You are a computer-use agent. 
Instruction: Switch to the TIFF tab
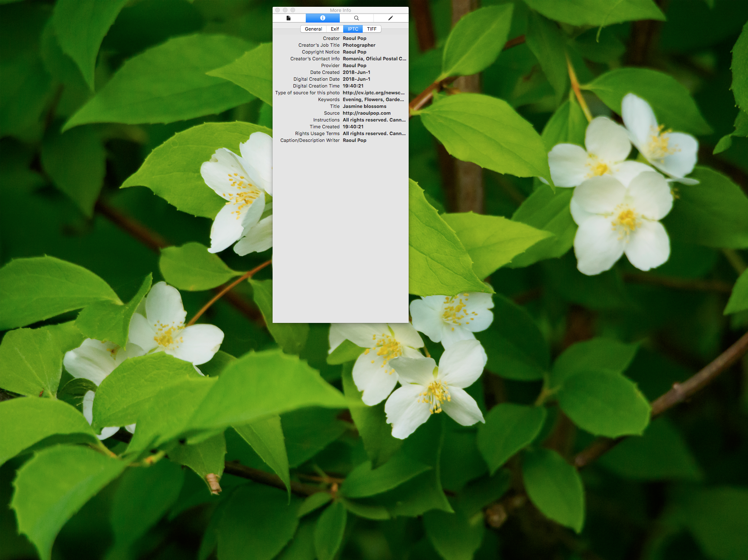pos(372,29)
